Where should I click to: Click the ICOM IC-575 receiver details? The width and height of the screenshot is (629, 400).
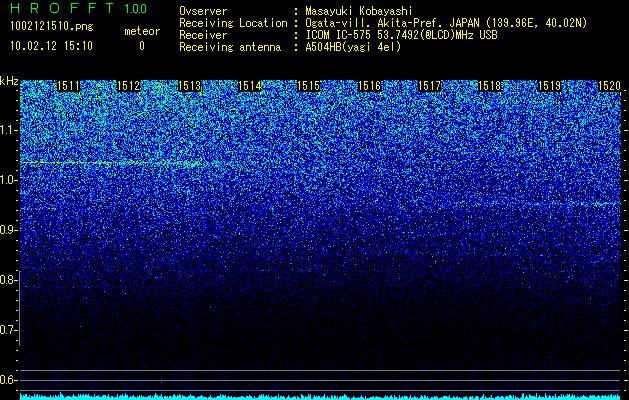pyautogui.click(x=401, y=35)
